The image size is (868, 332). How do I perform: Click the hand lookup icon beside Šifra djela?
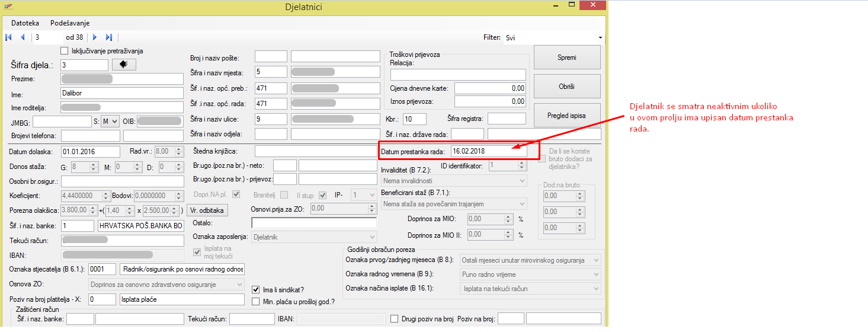tap(124, 65)
